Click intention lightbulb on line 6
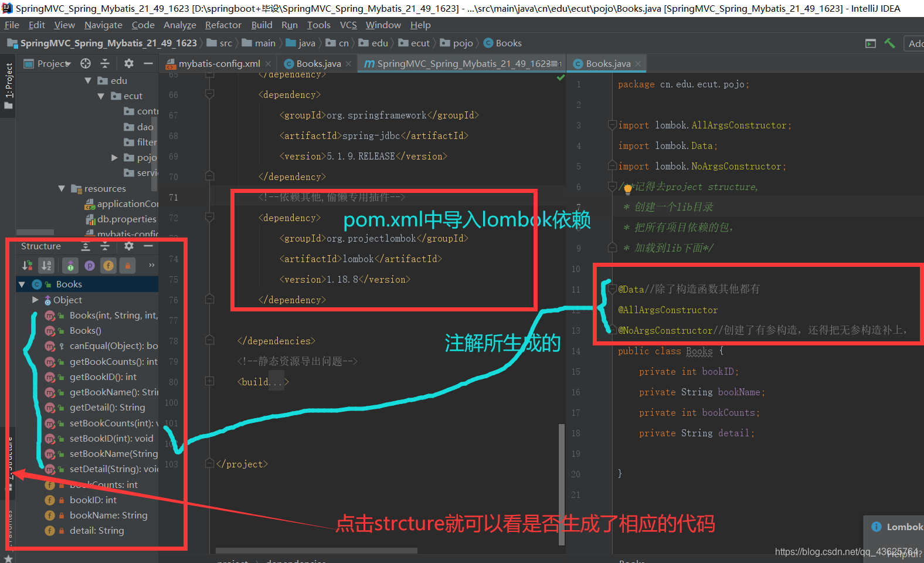Viewport: 924px width, 563px height. [628, 189]
